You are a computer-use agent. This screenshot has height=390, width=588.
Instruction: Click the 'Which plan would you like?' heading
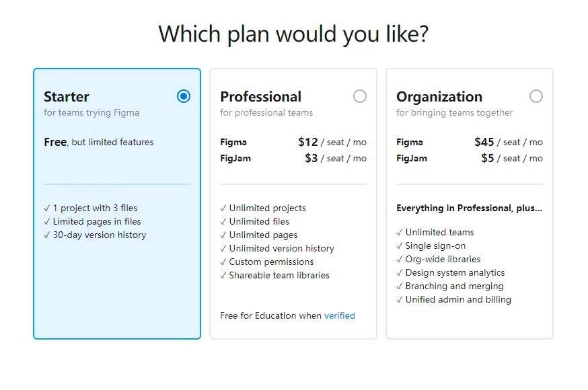[x=293, y=33]
